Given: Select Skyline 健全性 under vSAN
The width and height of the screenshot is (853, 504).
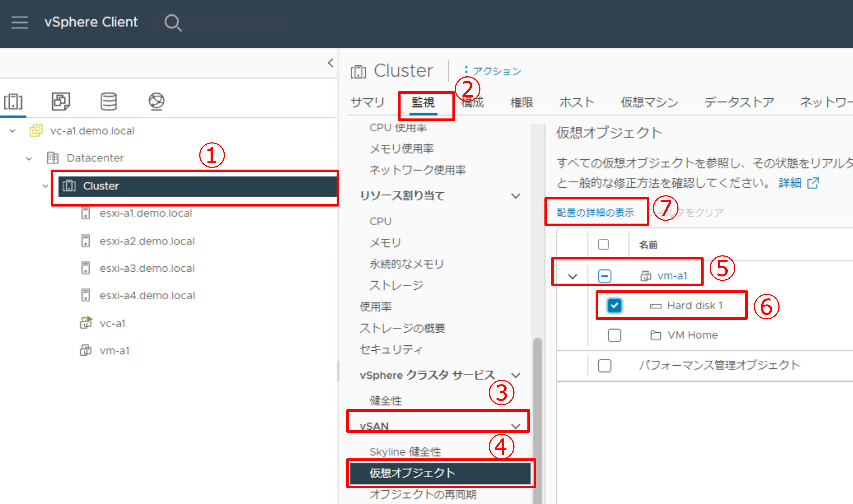Looking at the screenshot, I should click(x=405, y=452).
